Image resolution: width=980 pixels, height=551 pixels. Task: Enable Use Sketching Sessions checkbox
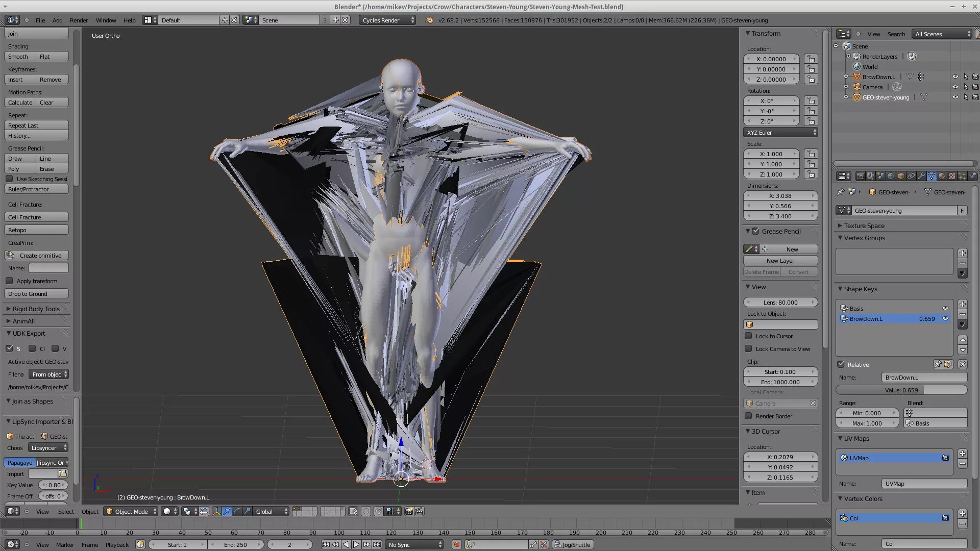tap(10, 179)
